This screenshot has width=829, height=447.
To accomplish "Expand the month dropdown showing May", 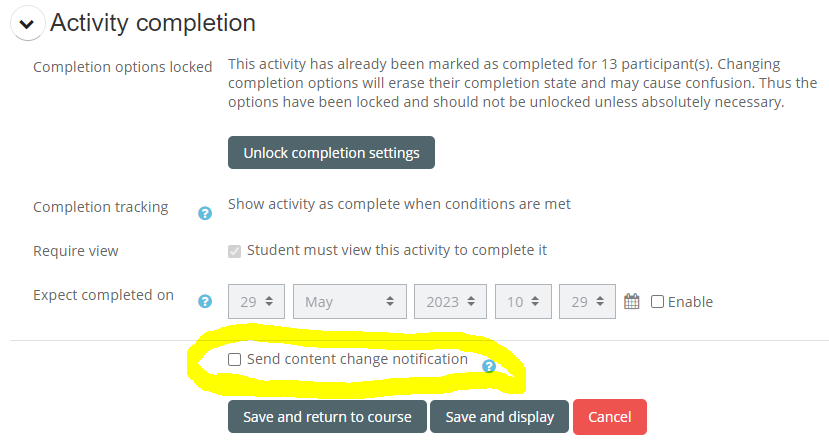I will tap(350, 301).
